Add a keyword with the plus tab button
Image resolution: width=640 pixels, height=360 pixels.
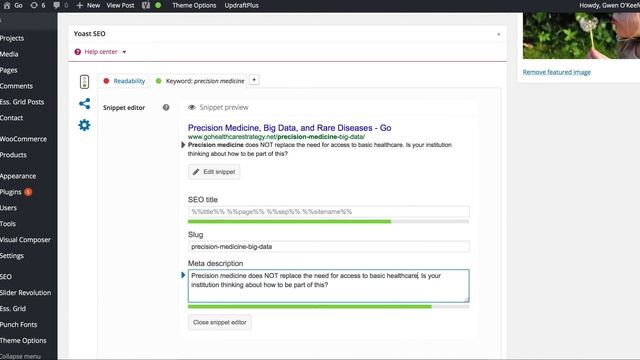pyautogui.click(x=254, y=80)
